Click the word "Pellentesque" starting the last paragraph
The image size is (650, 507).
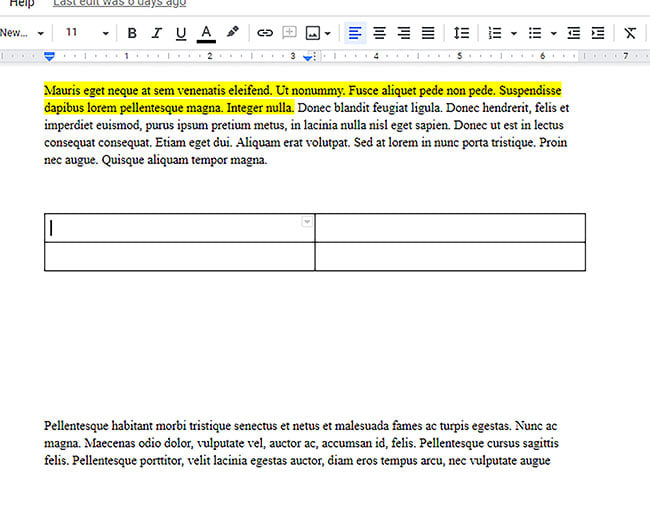(x=76, y=426)
